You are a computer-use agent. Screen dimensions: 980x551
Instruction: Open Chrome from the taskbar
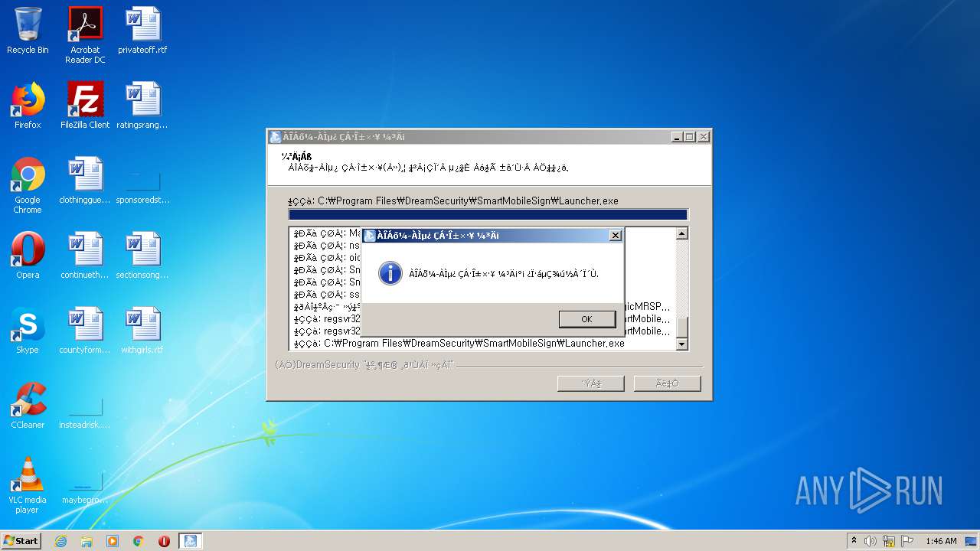click(139, 541)
